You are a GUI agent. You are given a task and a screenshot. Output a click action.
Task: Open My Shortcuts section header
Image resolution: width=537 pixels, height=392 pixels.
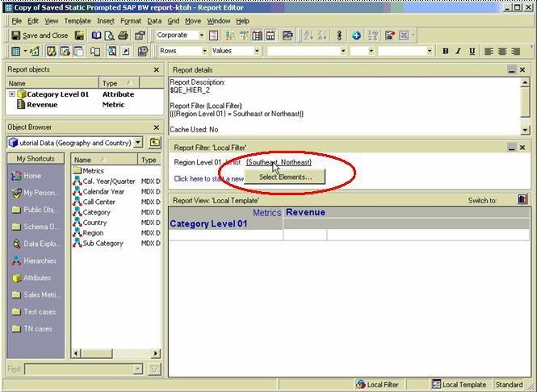coord(36,159)
